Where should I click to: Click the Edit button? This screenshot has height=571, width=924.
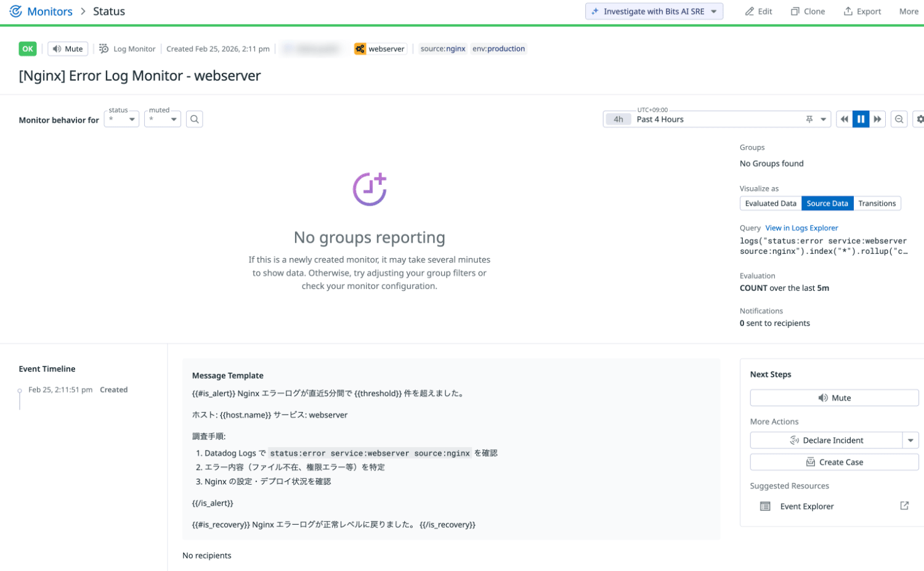point(758,11)
